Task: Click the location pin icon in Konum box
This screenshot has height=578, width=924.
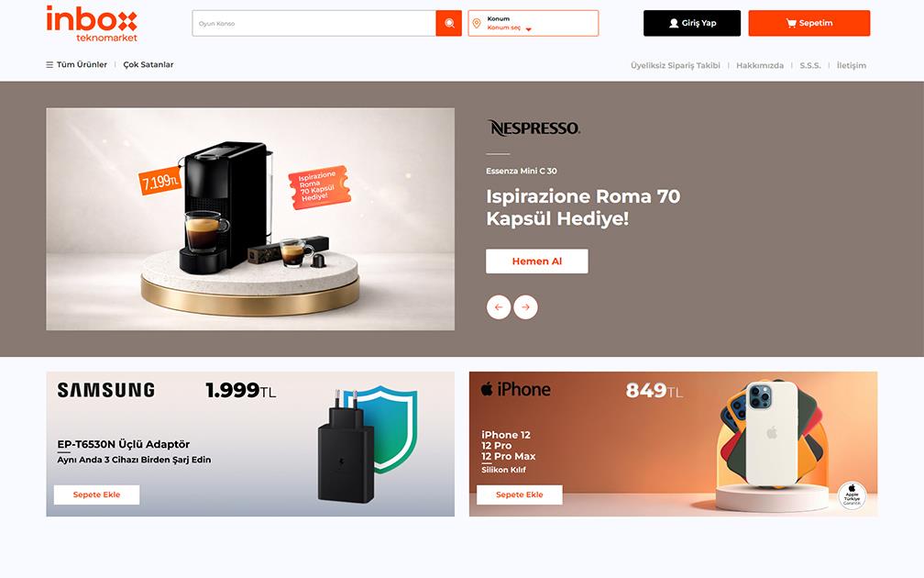Action: 477,24
